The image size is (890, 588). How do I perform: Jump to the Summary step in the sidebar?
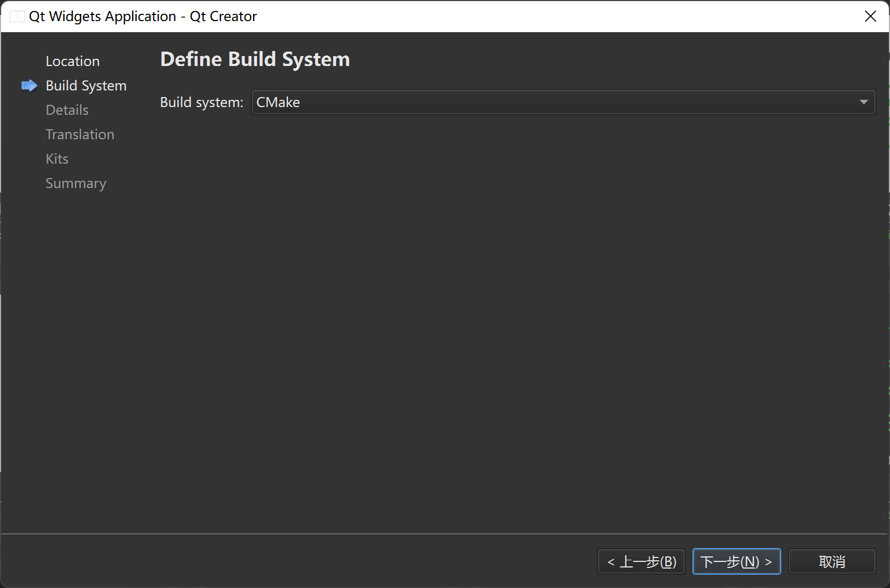(x=76, y=184)
